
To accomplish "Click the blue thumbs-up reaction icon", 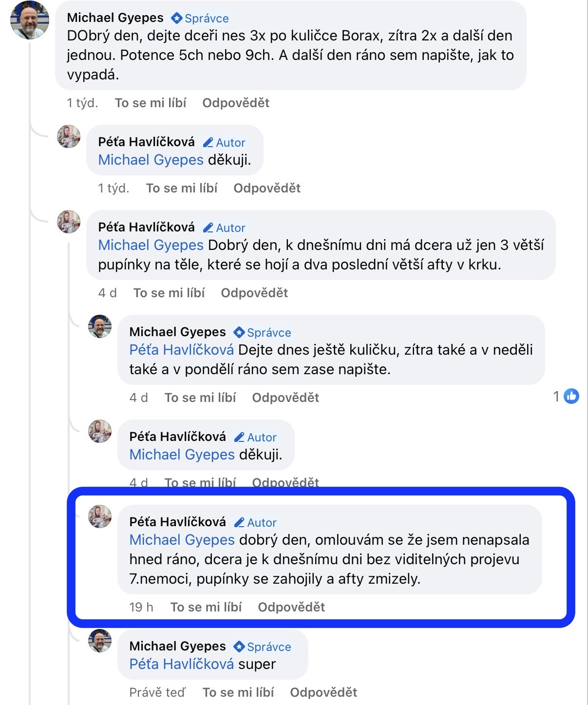I will (571, 397).
